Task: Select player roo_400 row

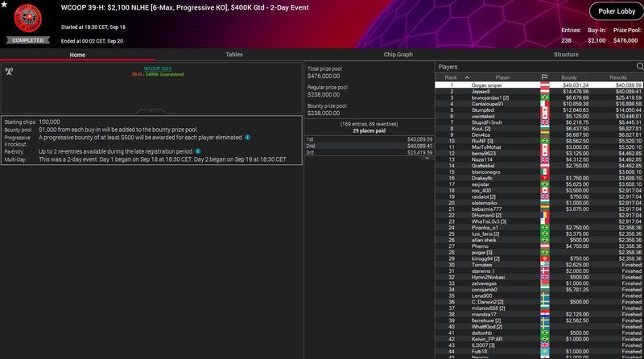Action: coord(539,191)
